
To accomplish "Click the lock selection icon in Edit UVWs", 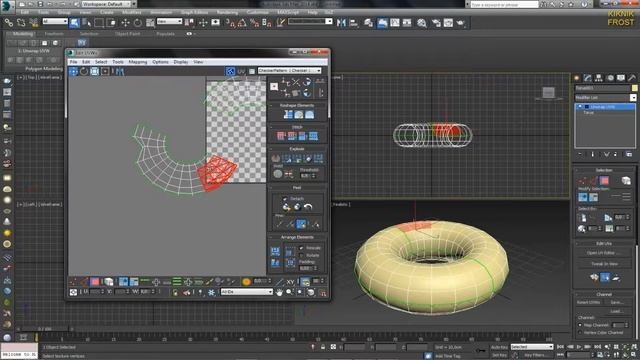I will [x=175, y=292].
